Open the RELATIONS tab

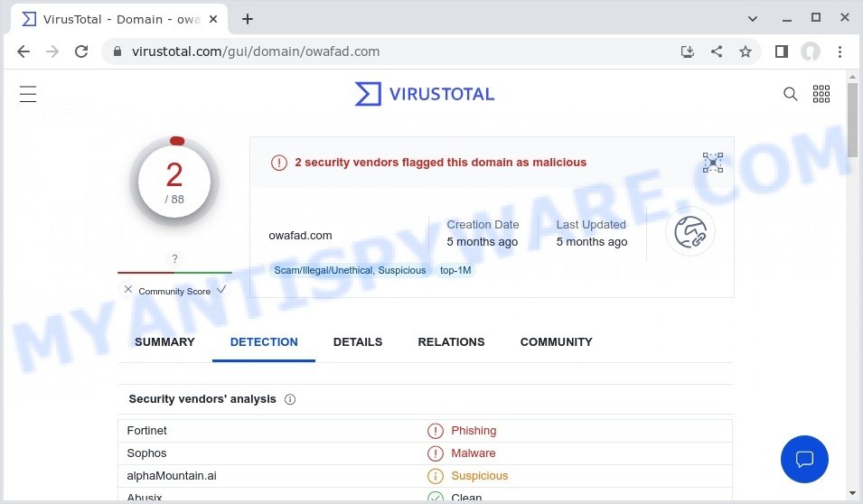pyautogui.click(x=451, y=342)
